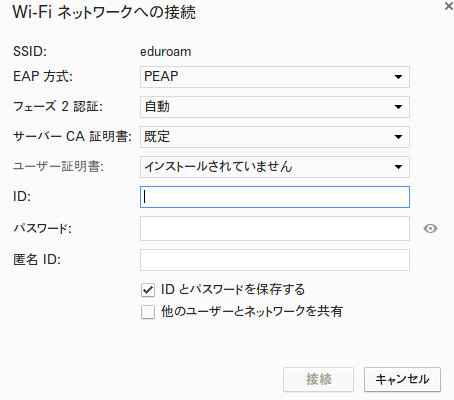Click the eduroam SSID value text
The image size is (454, 400).
click(x=166, y=52)
